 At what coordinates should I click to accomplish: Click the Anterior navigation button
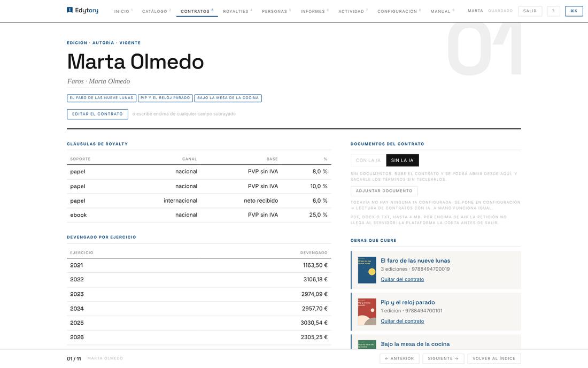coord(399,358)
